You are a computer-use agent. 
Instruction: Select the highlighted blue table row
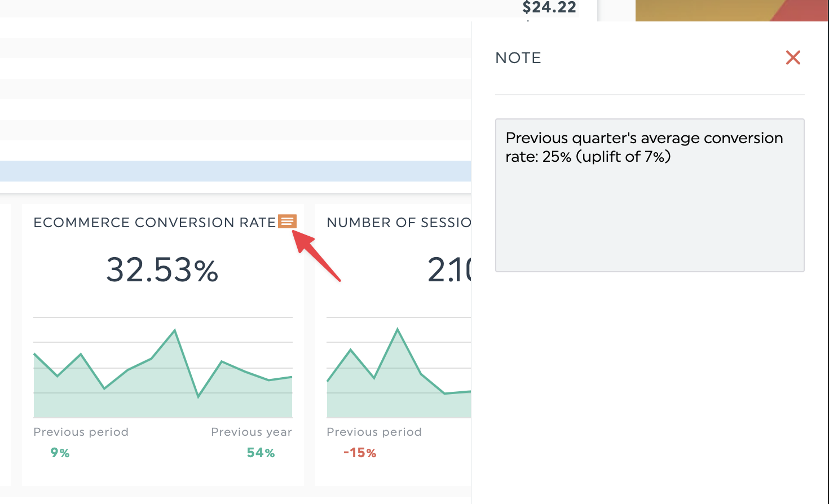pos(235,171)
